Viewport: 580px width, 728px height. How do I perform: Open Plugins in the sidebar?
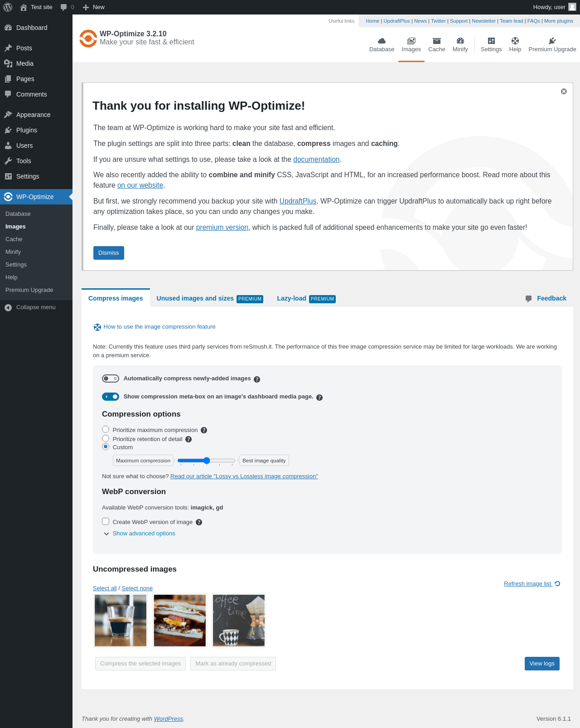(x=36, y=130)
